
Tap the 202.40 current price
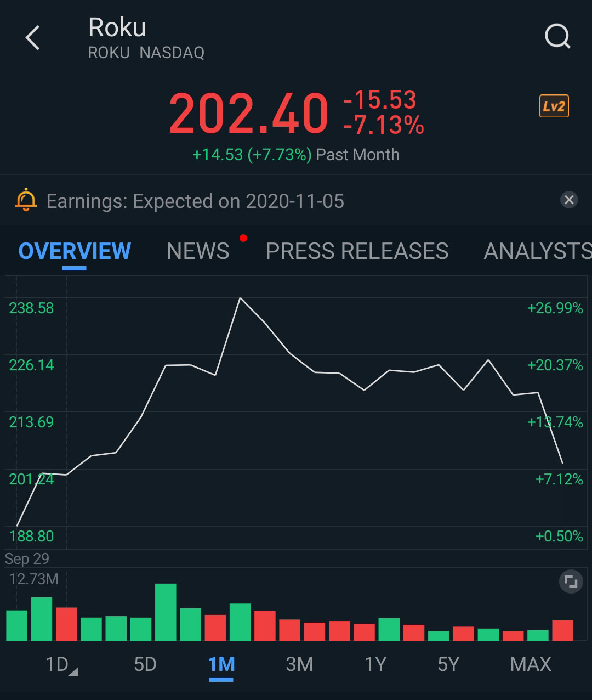click(248, 114)
